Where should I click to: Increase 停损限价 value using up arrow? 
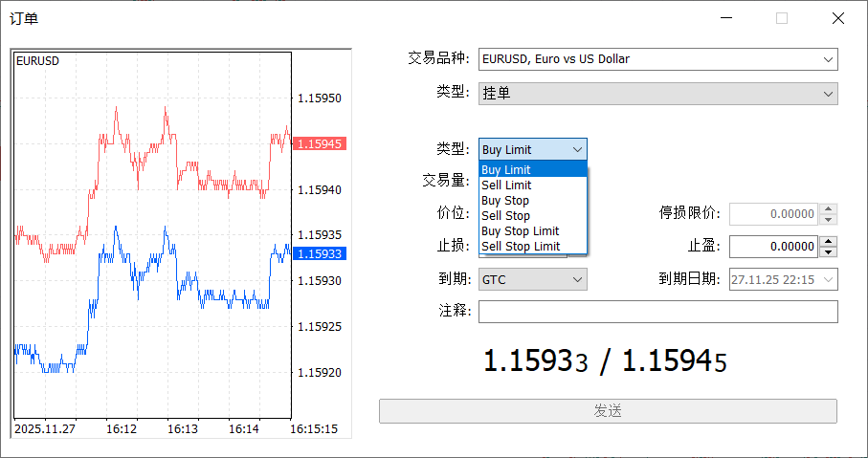[829, 209]
